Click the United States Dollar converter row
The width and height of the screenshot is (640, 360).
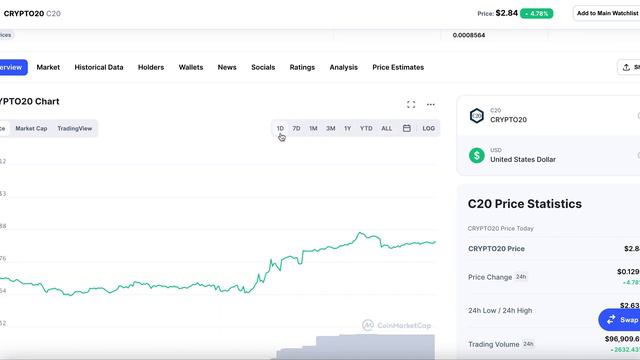click(548, 156)
